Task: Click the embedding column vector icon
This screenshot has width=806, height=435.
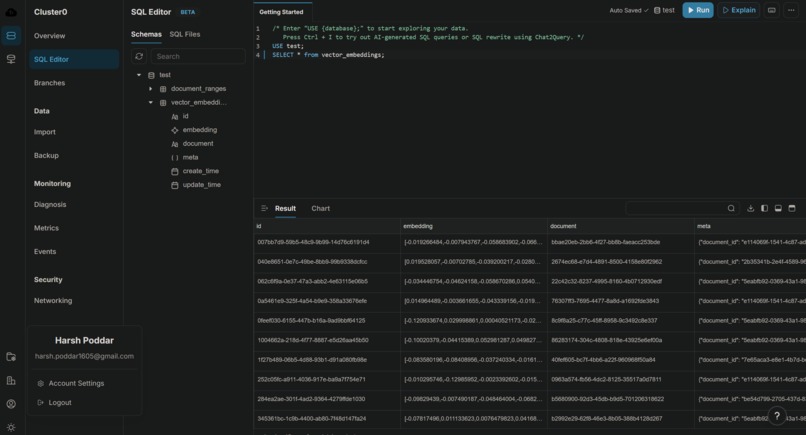Action: [x=175, y=130]
